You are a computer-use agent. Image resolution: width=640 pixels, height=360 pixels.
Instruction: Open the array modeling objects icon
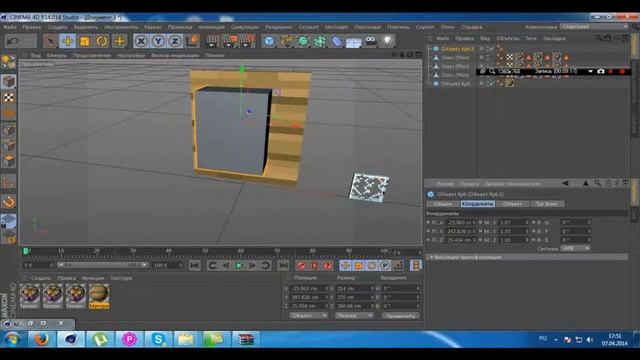coord(320,41)
